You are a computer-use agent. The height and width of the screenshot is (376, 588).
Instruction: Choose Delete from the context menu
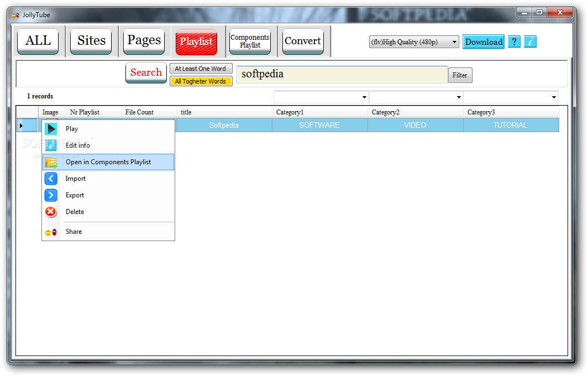coord(108,212)
